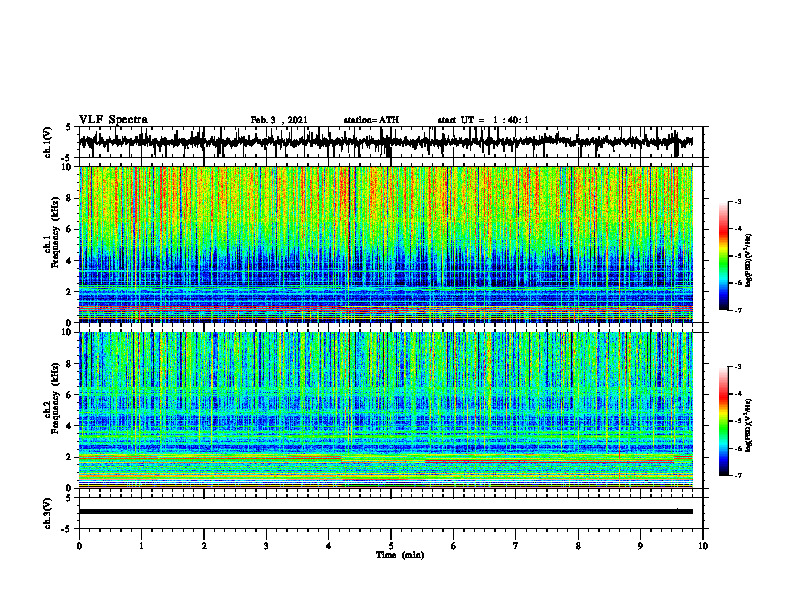Click the "ch.3(V)" axis label

[48, 513]
